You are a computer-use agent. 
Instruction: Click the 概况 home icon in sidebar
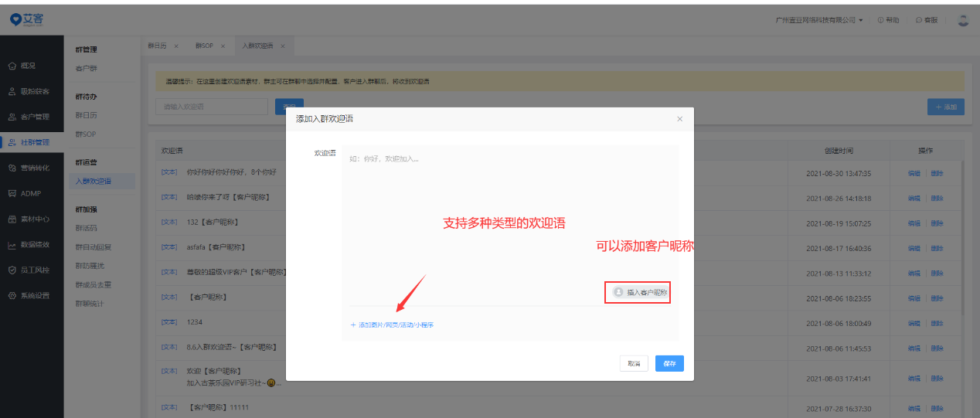(12, 66)
